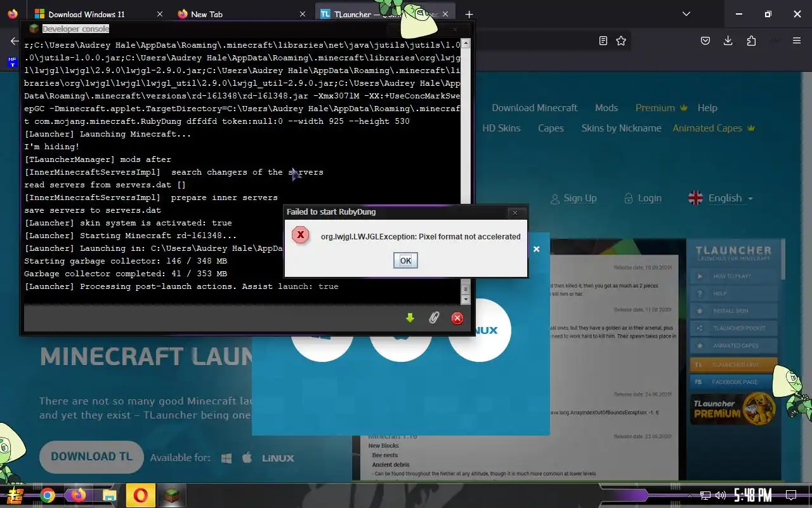The image size is (812, 508).
Task: Close the Failed to start RubyDung dialog
Action: [x=515, y=213]
